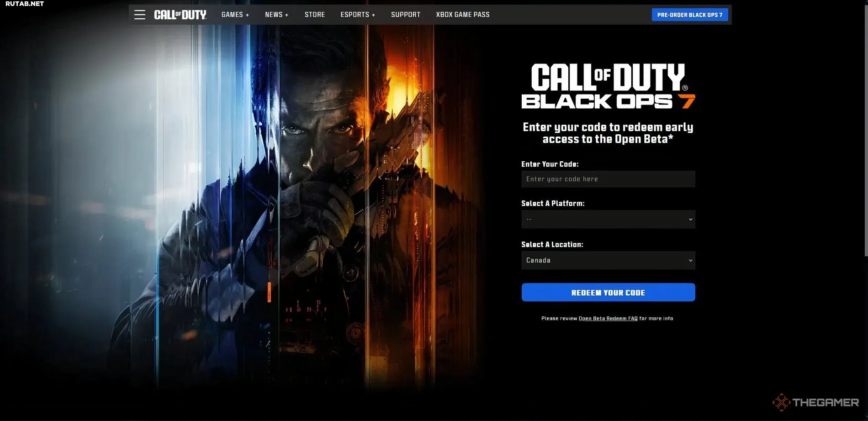Open the Open Beta Redeem FAQ link
868x421 pixels.
pos(608,318)
